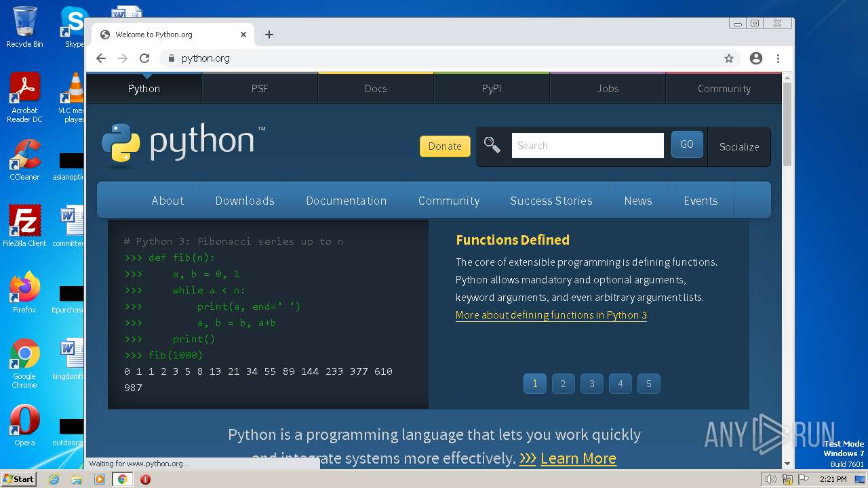
Task: Switch to slide 4 in the carousel
Action: pos(620,384)
